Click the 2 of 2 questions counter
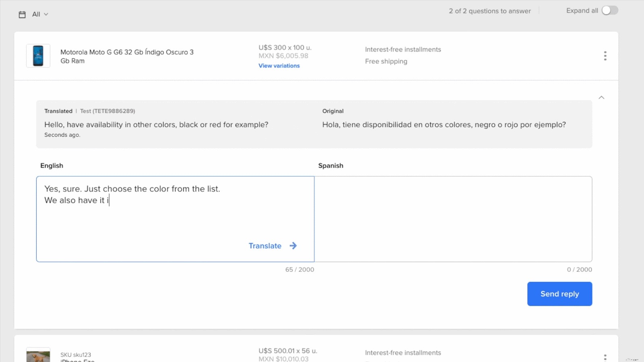Viewport: 644px width, 362px height. tap(490, 11)
